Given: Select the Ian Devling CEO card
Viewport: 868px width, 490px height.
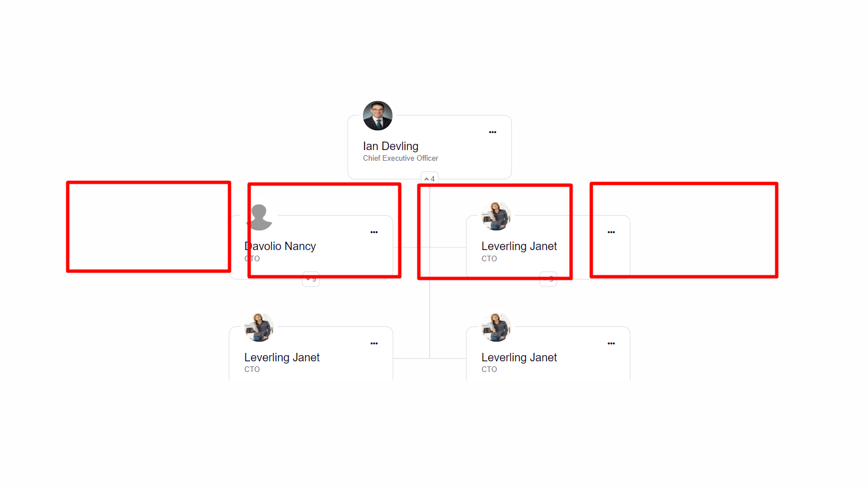Looking at the screenshot, I should (429, 147).
